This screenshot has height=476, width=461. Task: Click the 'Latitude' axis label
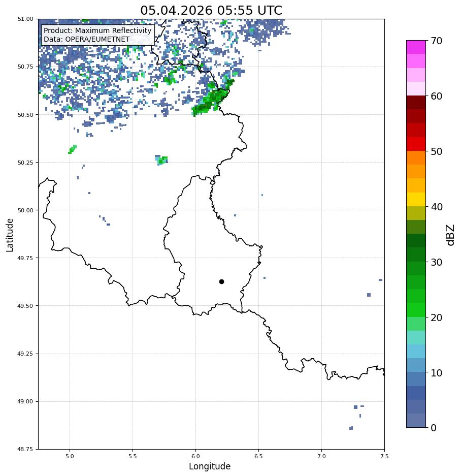10,235
